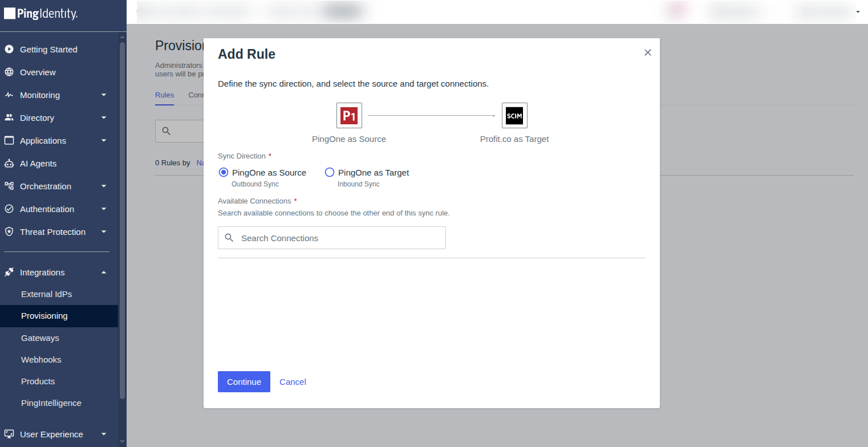Click the Search Connections input field
This screenshot has height=447, width=868.
(332, 238)
